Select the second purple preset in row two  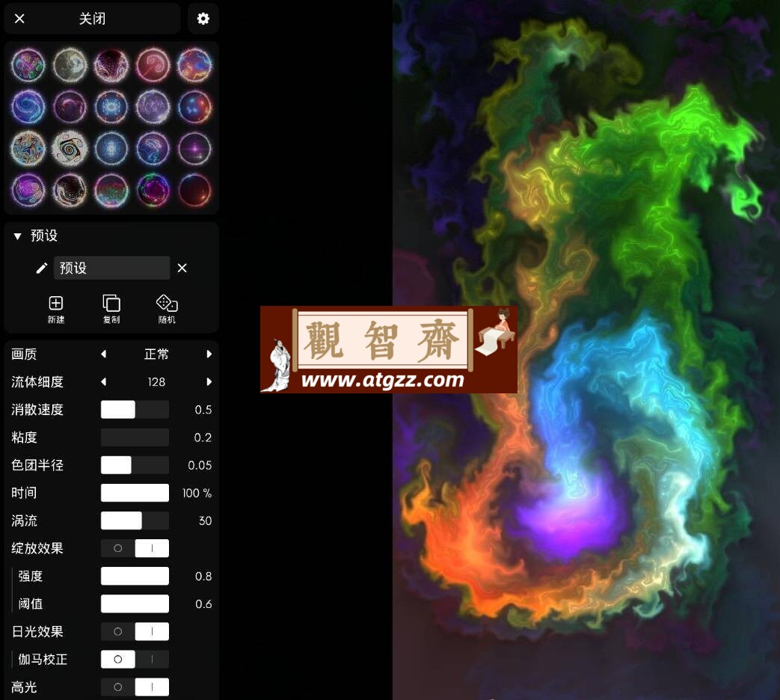point(70,106)
